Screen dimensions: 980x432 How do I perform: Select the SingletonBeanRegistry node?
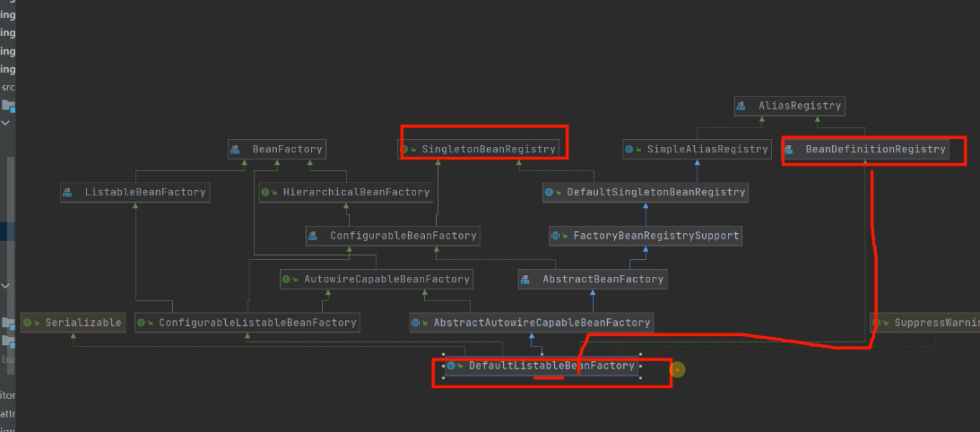478,150
